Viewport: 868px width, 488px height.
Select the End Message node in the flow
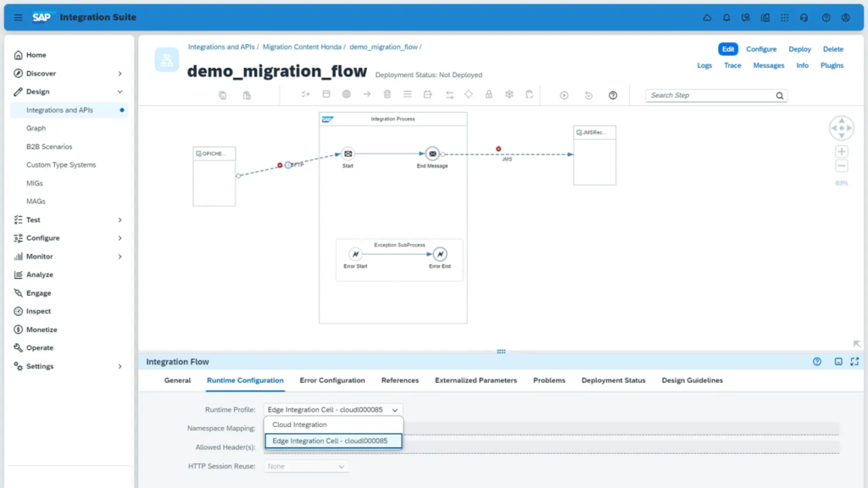tap(432, 154)
